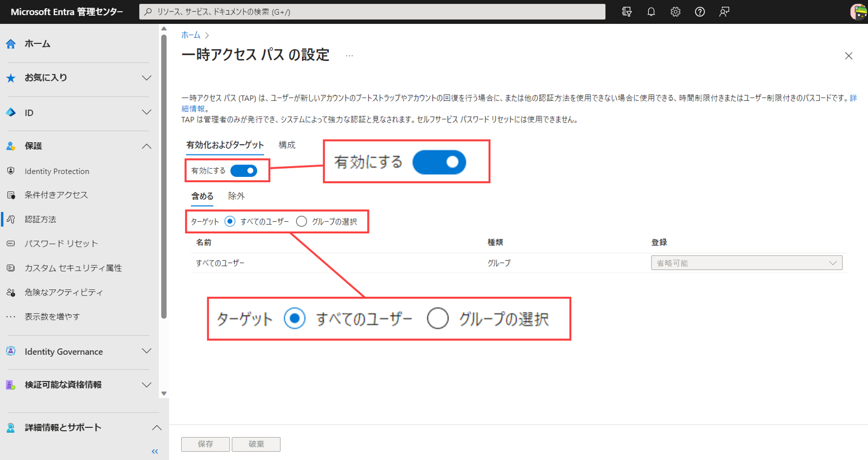Click the ID diamond icon
868x460 pixels.
pyautogui.click(x=11, y=112)
